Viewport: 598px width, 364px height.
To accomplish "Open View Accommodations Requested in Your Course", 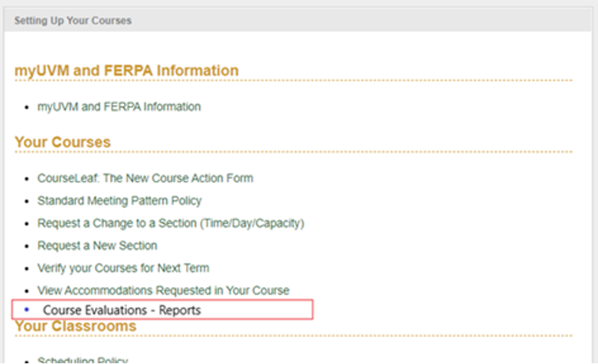I will coord(163,290).
